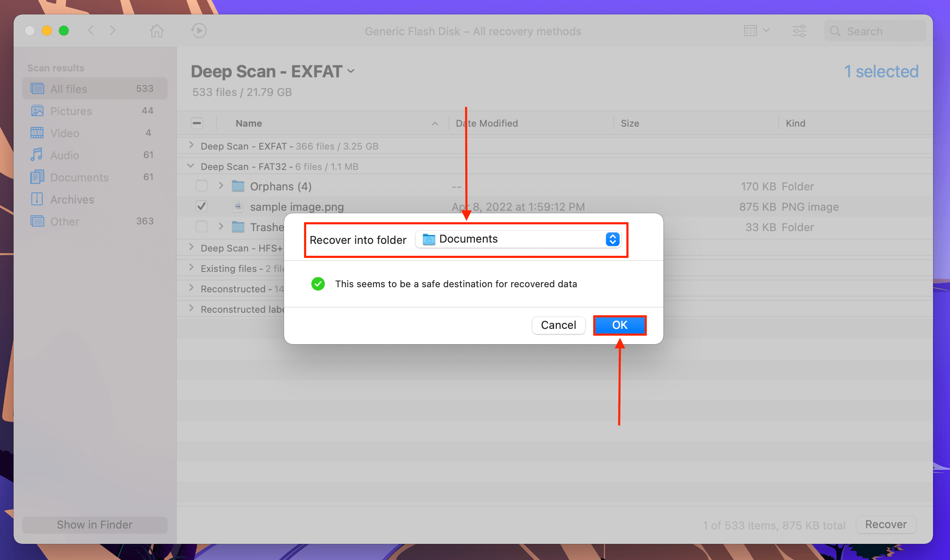The height and width of the screenshot is (560, 950).
Task: Expand the Deep Scan - HFS+ group
Action: [191, 247]
